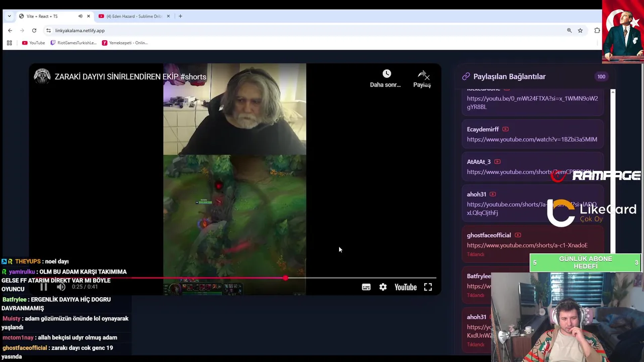
Task: Close the embedded video overlay
Action: pos(427,77)
